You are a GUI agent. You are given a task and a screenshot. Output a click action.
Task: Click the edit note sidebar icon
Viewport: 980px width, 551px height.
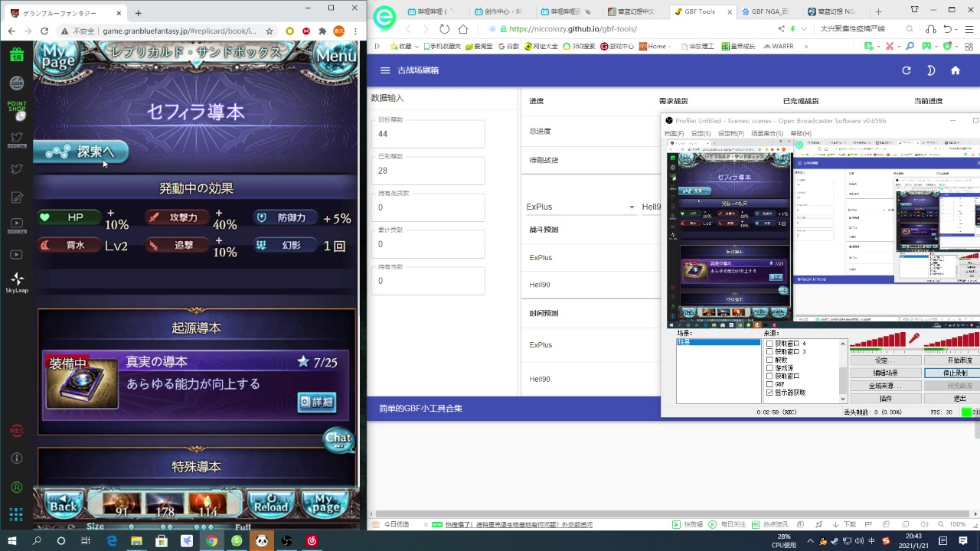tap(17, 197)
